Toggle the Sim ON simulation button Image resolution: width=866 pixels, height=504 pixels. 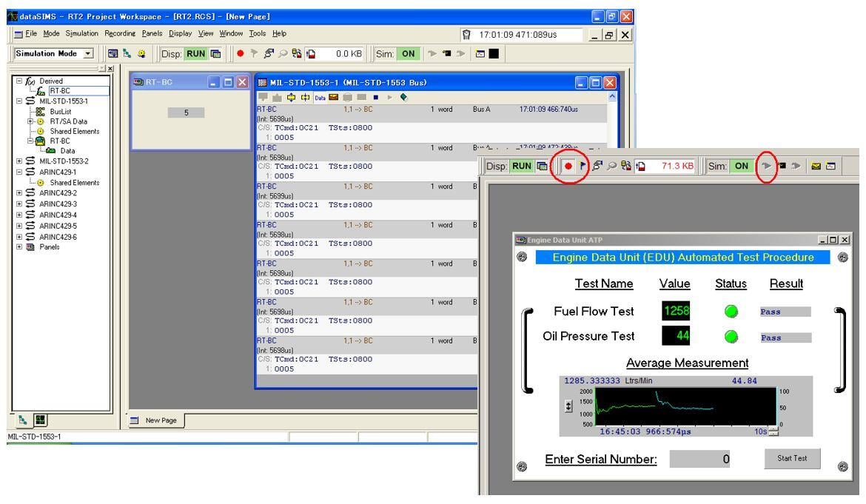tap(406, 54)
